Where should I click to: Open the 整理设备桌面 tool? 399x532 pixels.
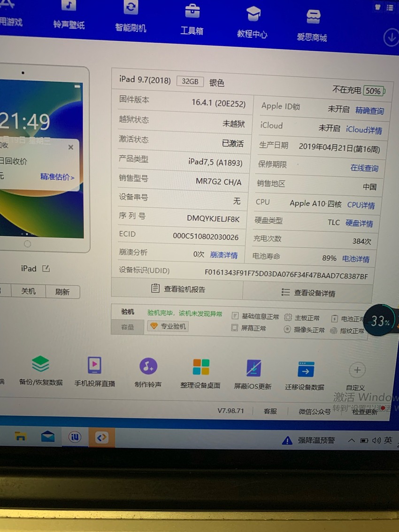point(200,374)
